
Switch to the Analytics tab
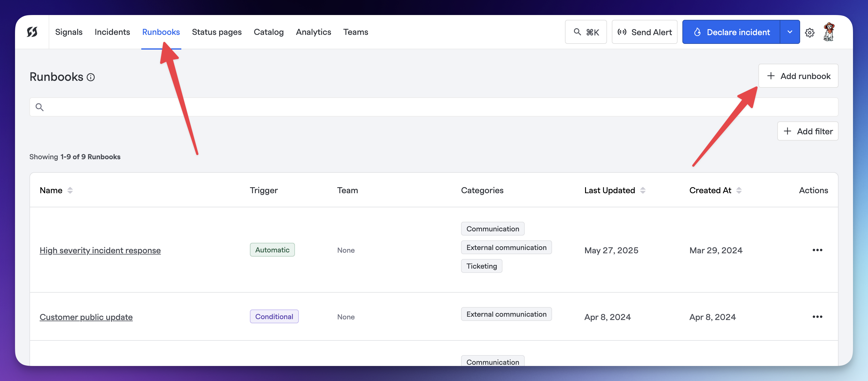313,32
